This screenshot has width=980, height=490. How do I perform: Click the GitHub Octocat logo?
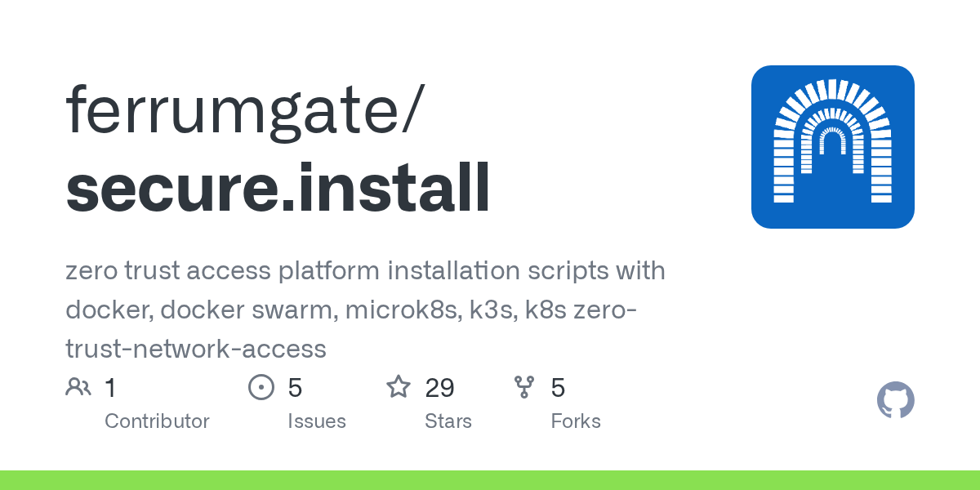point(895,401)
